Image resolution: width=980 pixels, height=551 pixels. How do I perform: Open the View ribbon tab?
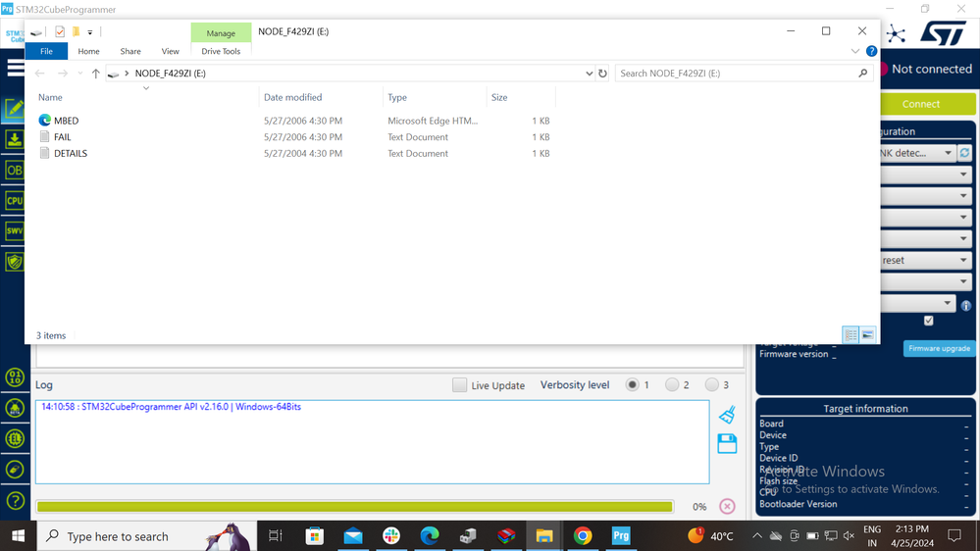[170, 51]
